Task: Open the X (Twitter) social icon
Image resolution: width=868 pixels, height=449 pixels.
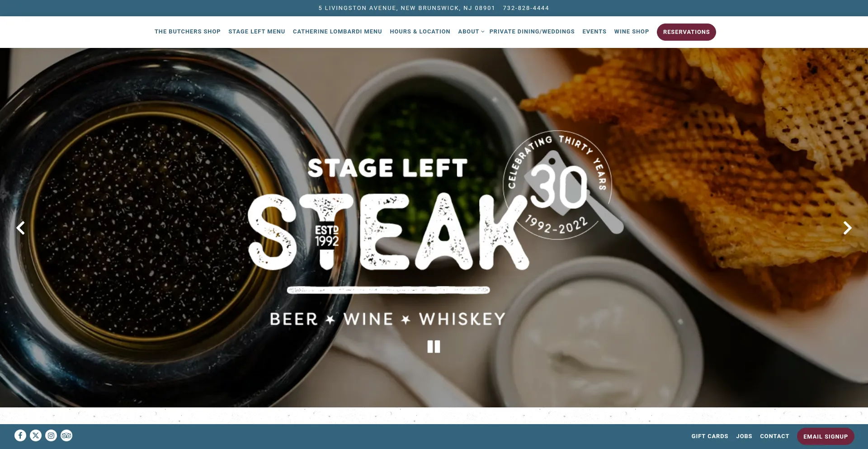Action: point(36,435)
